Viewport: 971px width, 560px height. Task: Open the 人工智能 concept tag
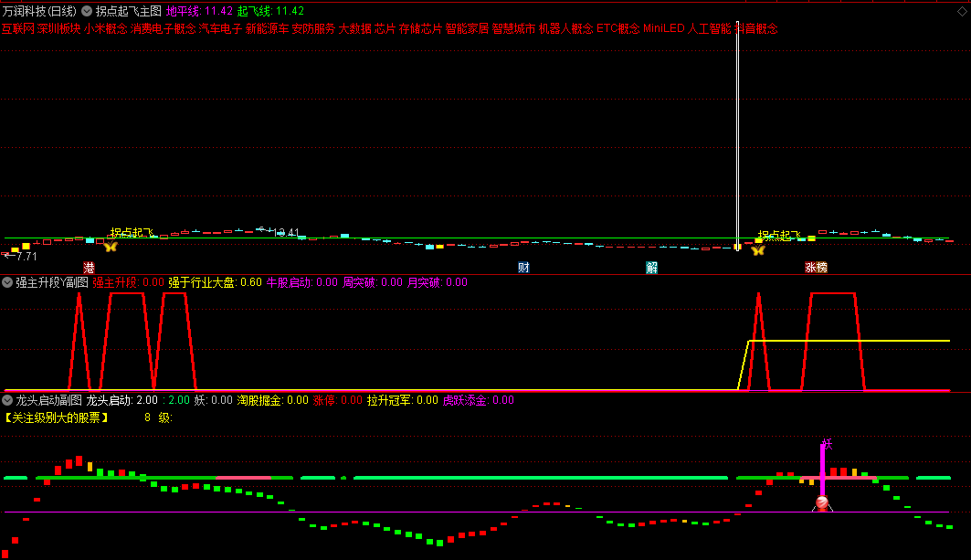[710, 28]
